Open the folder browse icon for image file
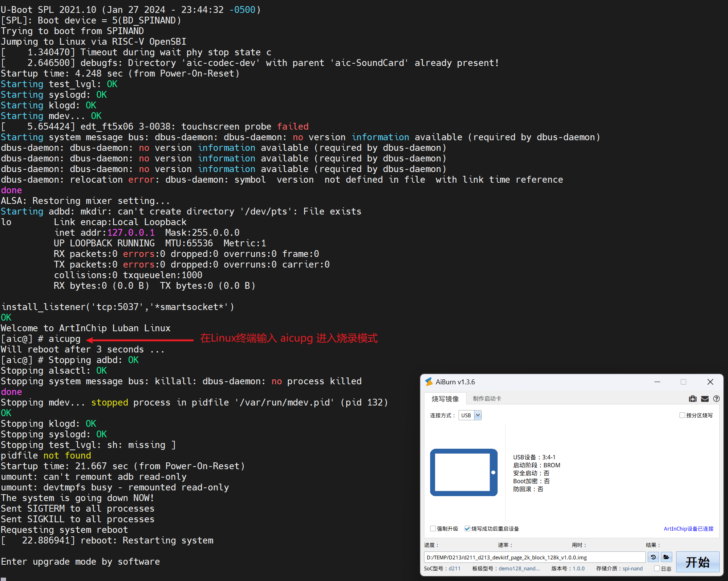This screenshot has width=728, height=581. (666, 557)
